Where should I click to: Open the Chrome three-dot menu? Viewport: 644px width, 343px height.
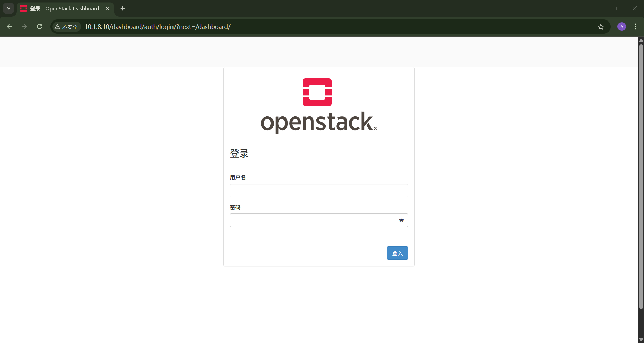point(635,27)
